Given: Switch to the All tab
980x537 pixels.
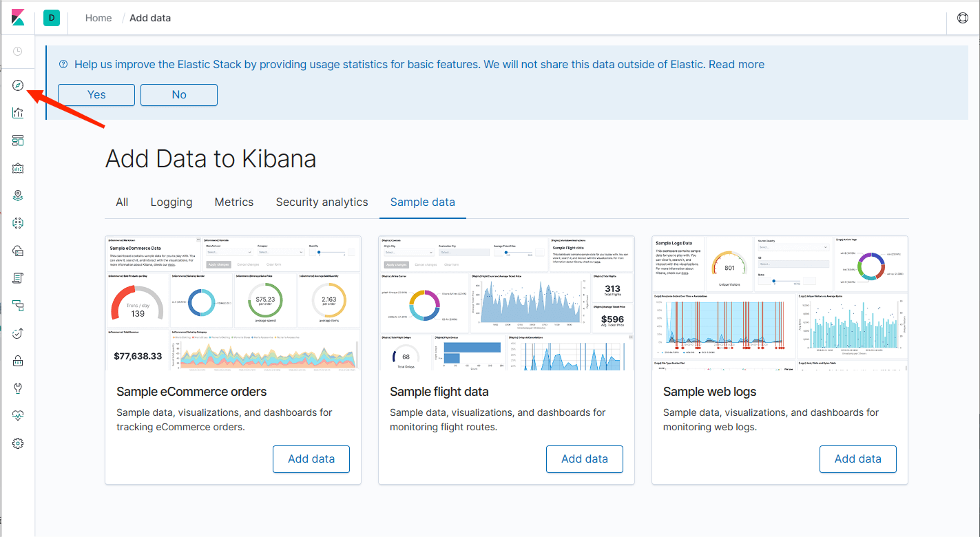Looking at the screenshot, I should 122,202.
